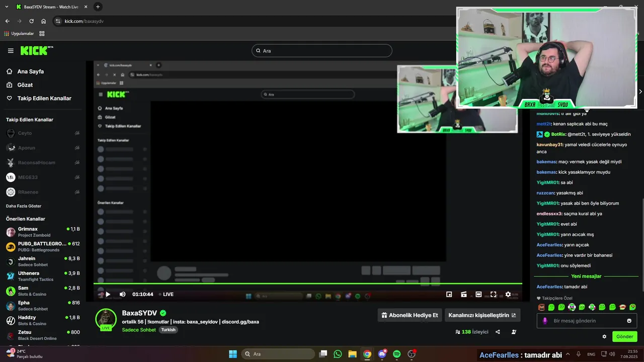Send message with Gönder button
This screenshot has height=362, width=644.
(624, 337)
